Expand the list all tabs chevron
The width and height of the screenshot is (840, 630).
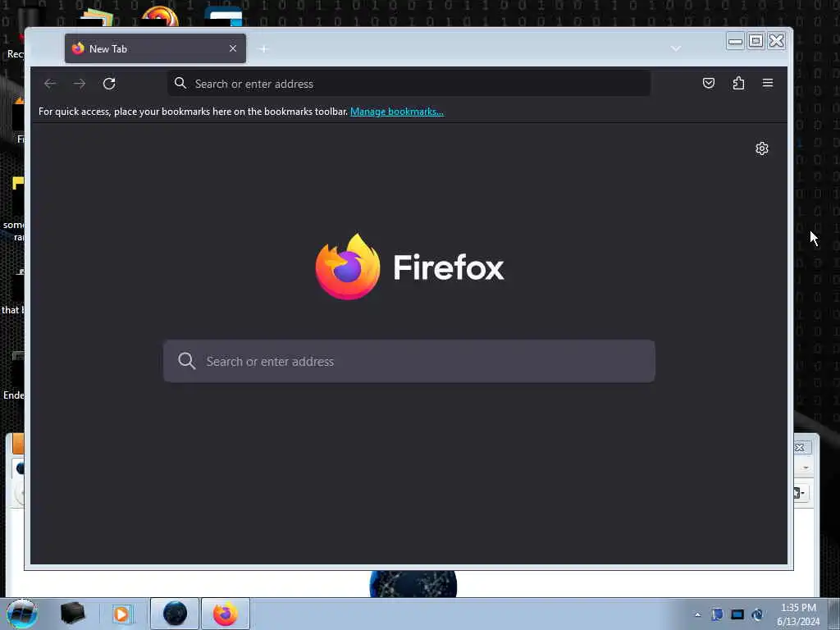coord(676,48)
